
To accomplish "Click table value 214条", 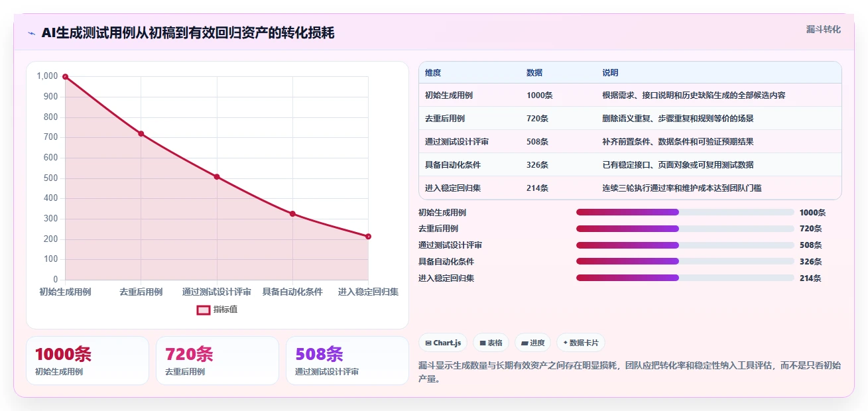I will tap(537, 188).
